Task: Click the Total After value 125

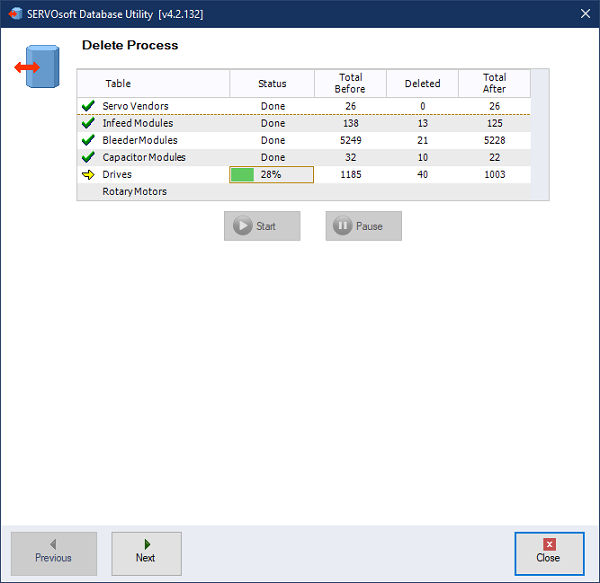Action: [494, 123]
